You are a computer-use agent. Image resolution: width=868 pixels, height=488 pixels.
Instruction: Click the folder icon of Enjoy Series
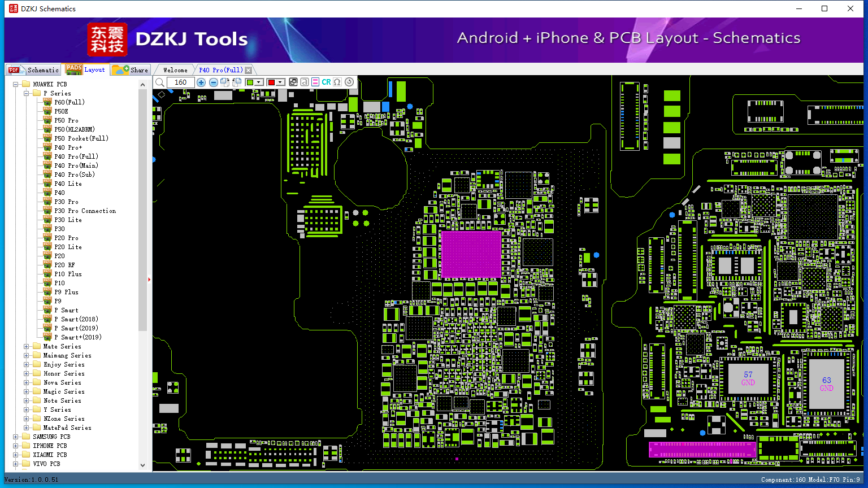tap(37, 364)
